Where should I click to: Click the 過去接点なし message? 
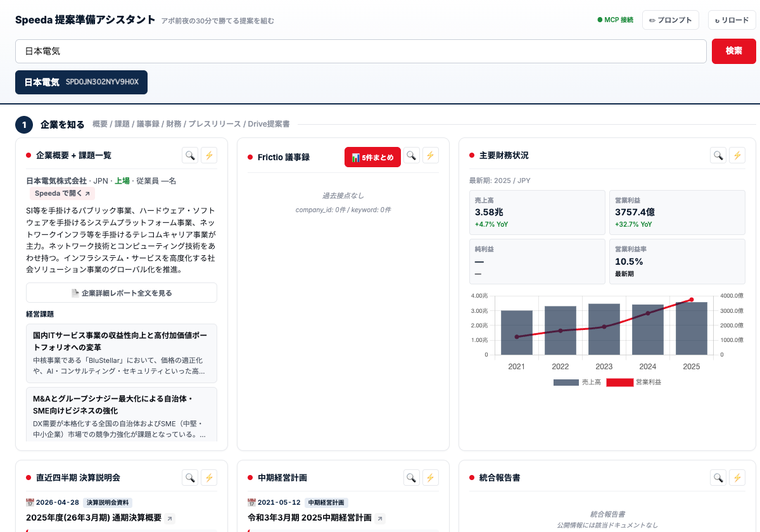pyautogui.click(x=343, y=196)
